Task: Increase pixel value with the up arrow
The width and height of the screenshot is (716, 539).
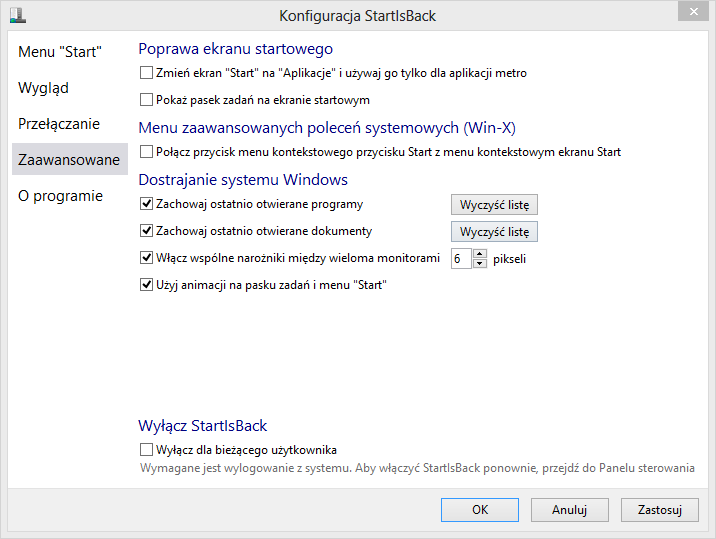Action: point(479,254)
